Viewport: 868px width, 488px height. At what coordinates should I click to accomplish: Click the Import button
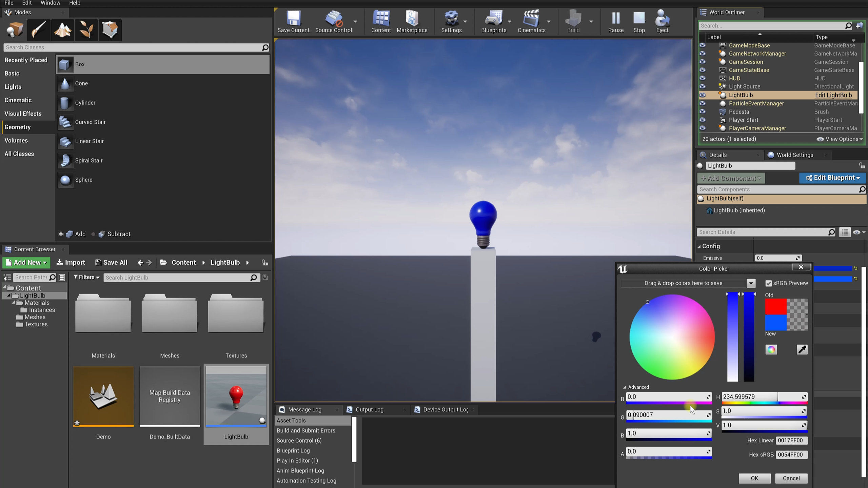pos(71,263)
